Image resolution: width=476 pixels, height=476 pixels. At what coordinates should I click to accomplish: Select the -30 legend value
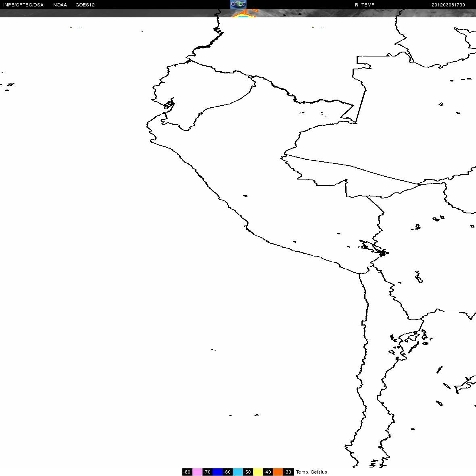[288, 472]
